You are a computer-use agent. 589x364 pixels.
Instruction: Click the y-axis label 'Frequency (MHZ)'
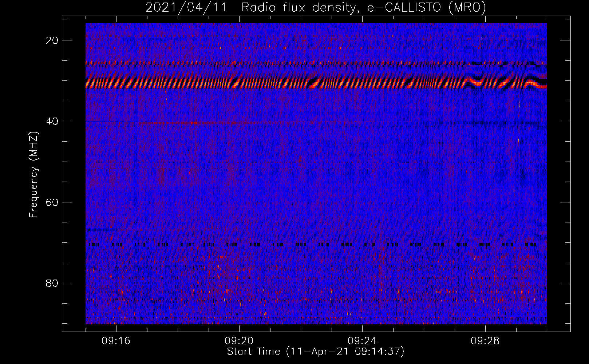[33, 175]
